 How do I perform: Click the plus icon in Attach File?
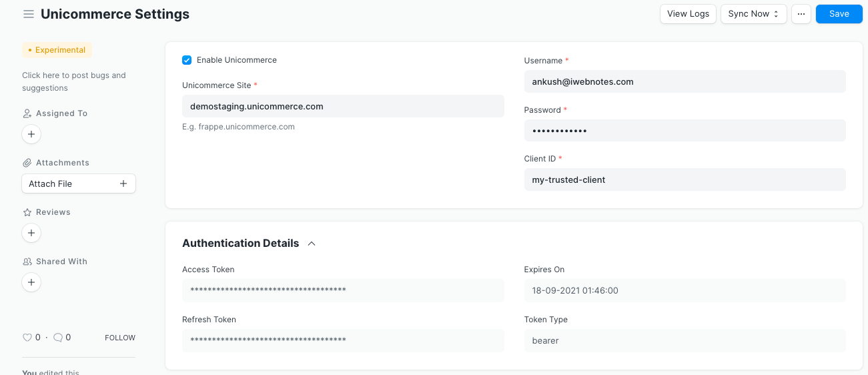[x=123, y=183]
